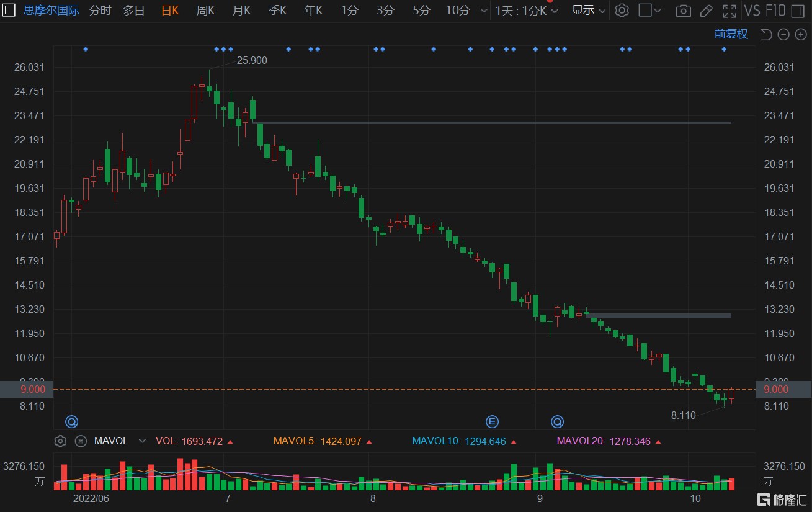Select the 日K daily candlestick tab

pos(170,10)
